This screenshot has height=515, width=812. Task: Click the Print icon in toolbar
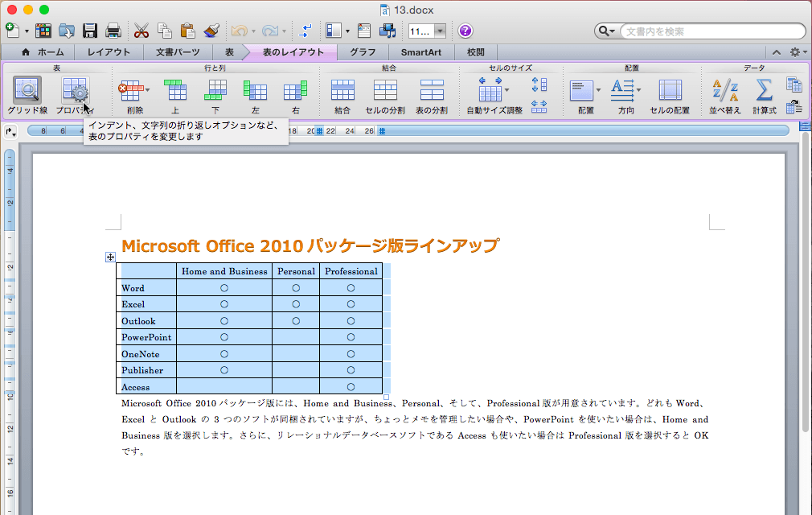point(113,31)
